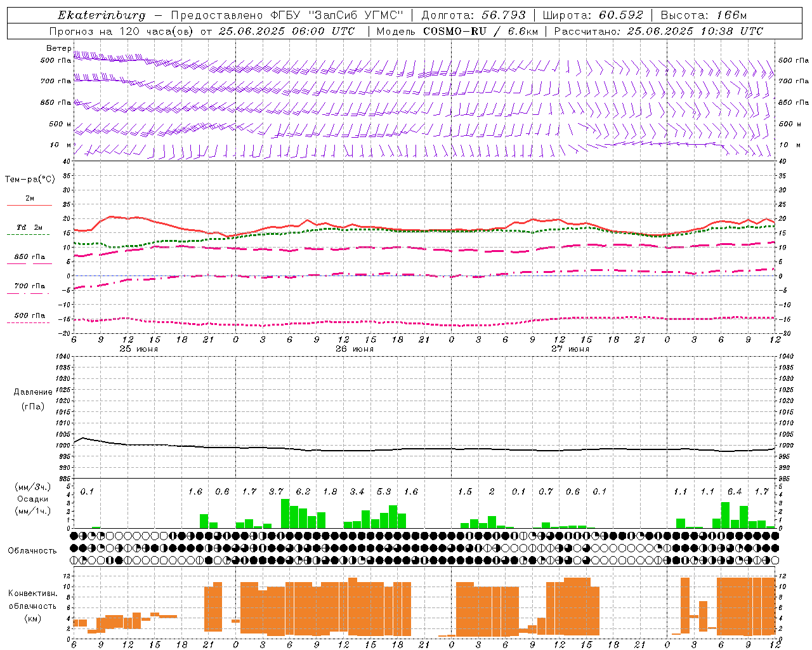
Task: Click the "Рассчитано: 25.06.2025 10:38 UTC" timestamp
Action: 658,31
